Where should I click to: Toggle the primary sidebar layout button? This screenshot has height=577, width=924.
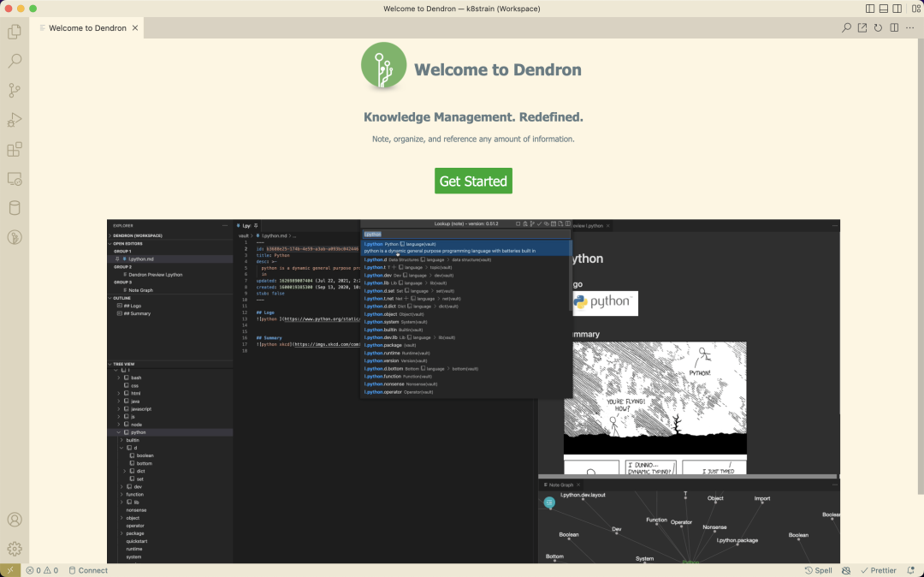[870, 9]
